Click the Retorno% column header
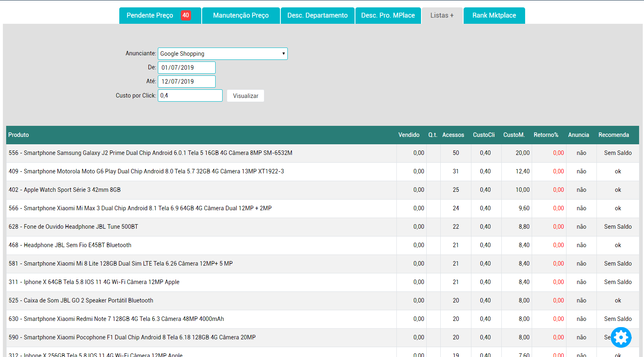Image resolution: width=644 pixels, height=357 pixels. tap(546, 135)
